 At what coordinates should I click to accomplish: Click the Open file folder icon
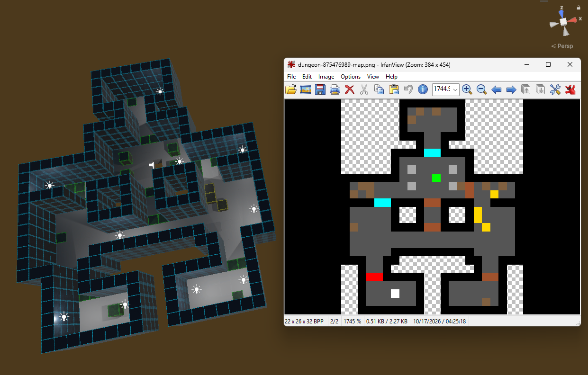(x=291, y=89)
